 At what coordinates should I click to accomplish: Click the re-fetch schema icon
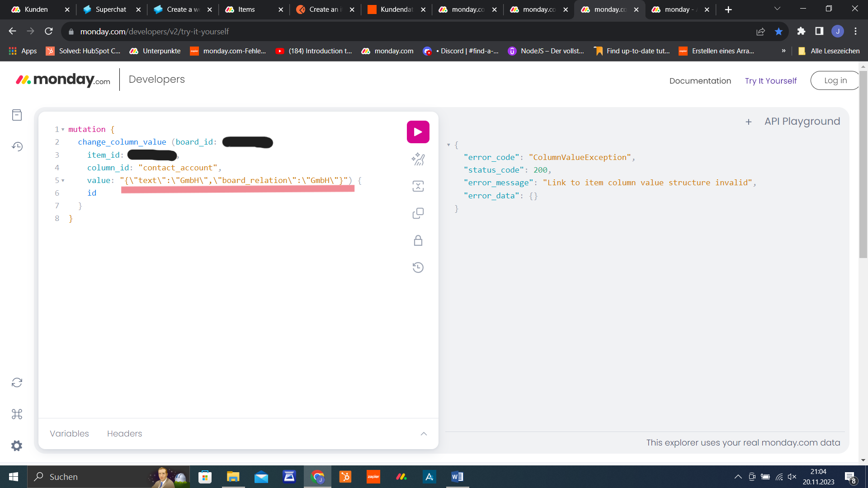(x=17, y=383)
